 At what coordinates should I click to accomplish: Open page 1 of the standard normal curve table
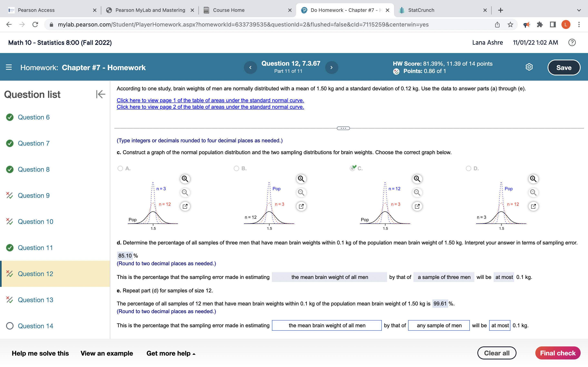[210, 100]
